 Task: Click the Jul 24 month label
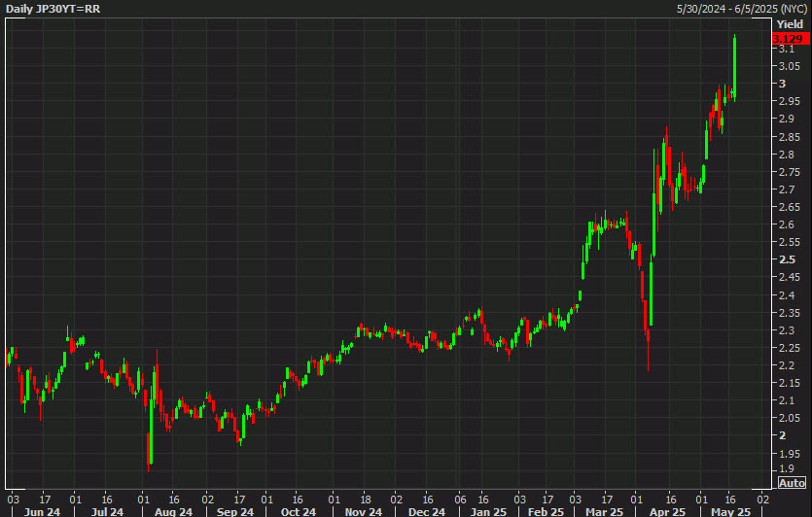107,512
